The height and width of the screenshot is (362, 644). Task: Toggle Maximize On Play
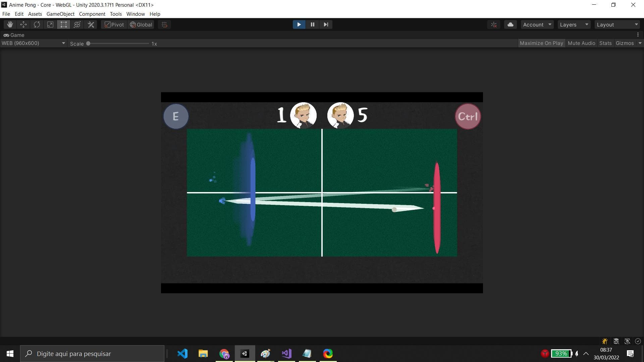(x=541, y=43)
